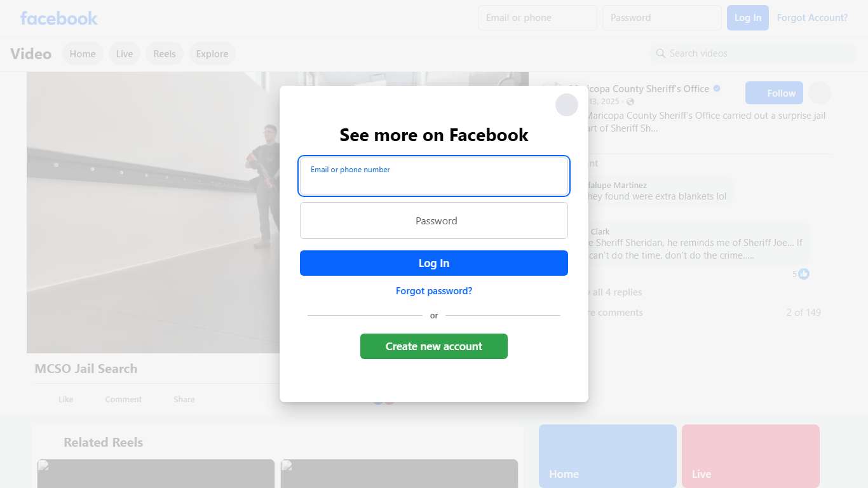Open the round options button beside Follow

point(820,93)
